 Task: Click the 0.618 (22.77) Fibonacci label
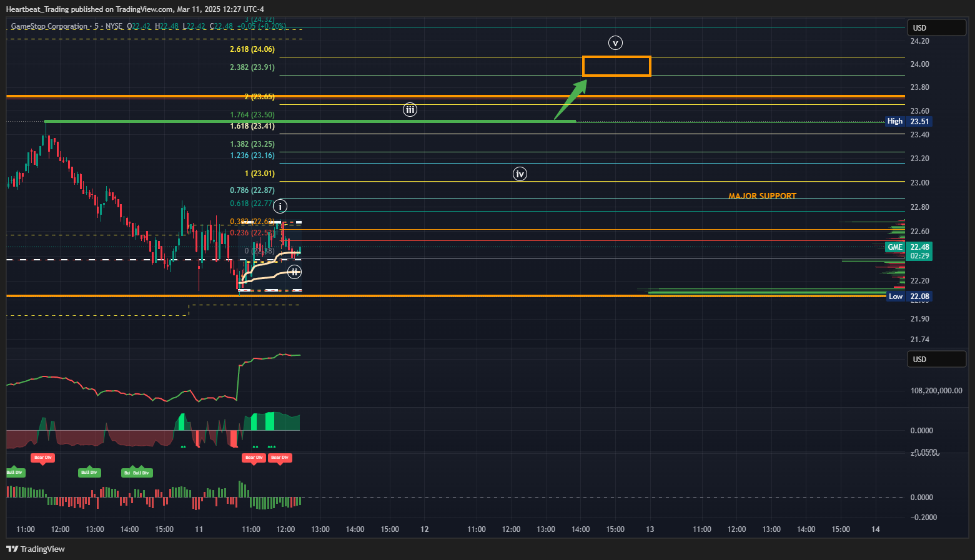[252, 204]
